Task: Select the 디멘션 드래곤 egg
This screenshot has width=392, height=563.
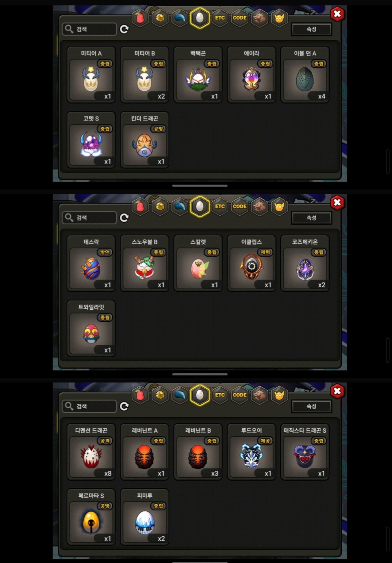Action: tap(91, 452)
